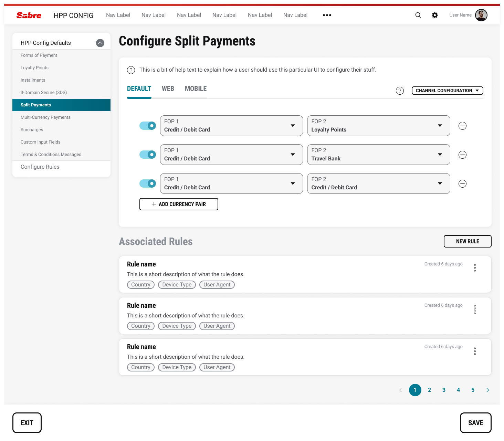Open FOP 2 Credit / Debit Card dropdown
Viewport: 504px width, 441px height.
click(379, 183)
